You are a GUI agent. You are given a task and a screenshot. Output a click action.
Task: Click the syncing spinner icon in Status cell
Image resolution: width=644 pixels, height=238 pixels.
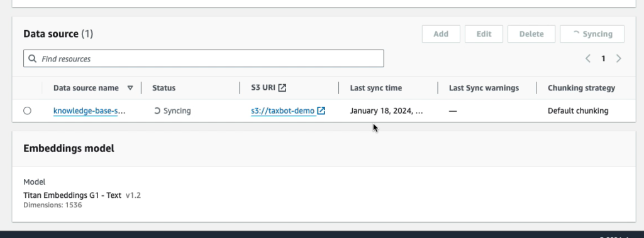pyautogui.click(x=157, y=111)
